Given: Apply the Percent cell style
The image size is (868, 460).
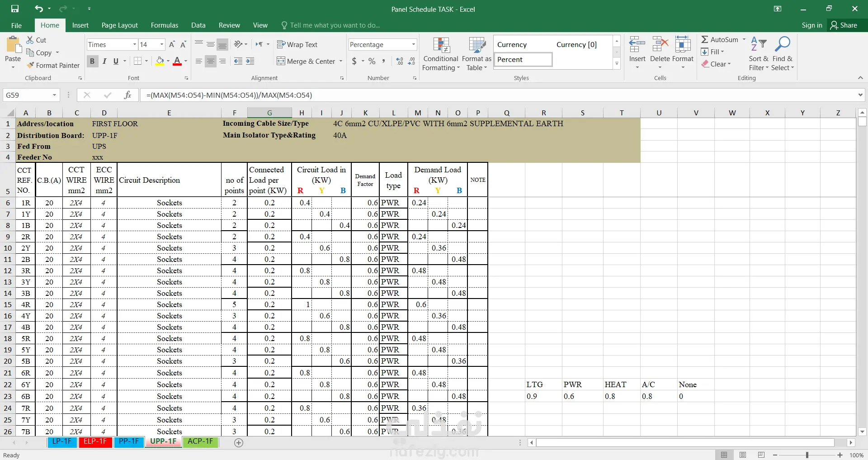Looking at the screenshot, I should pos(523,60).
